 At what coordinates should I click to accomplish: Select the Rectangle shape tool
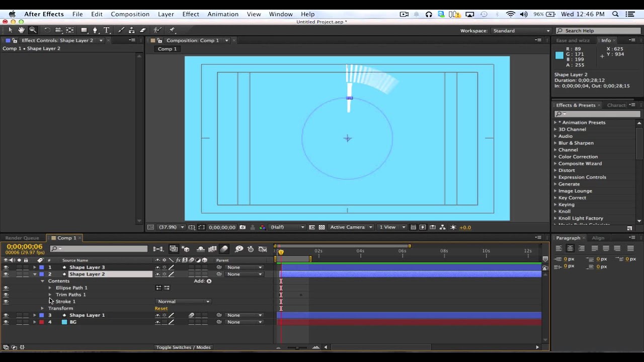(x=84, y=30)
